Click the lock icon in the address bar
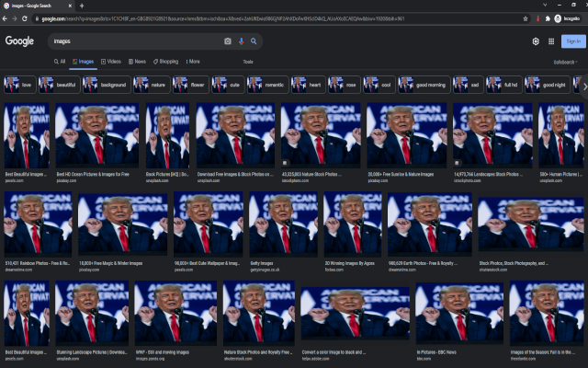 37,18
